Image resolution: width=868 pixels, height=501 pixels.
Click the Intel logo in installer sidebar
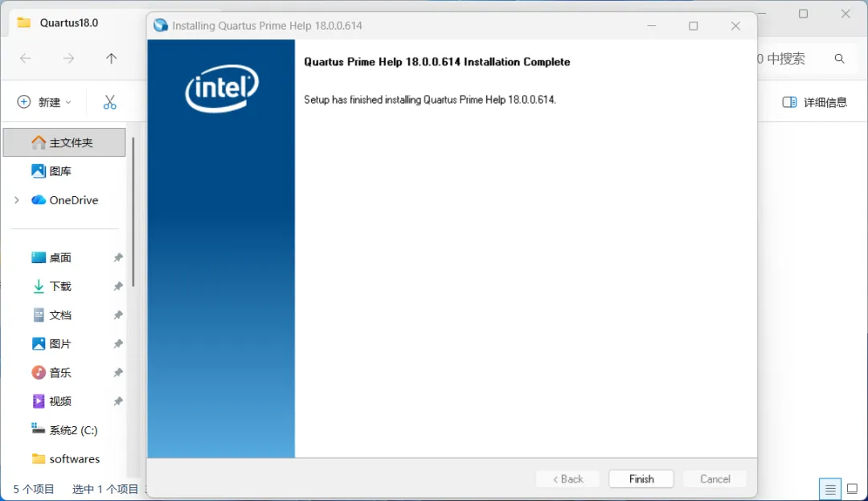(x=222, y=88)
